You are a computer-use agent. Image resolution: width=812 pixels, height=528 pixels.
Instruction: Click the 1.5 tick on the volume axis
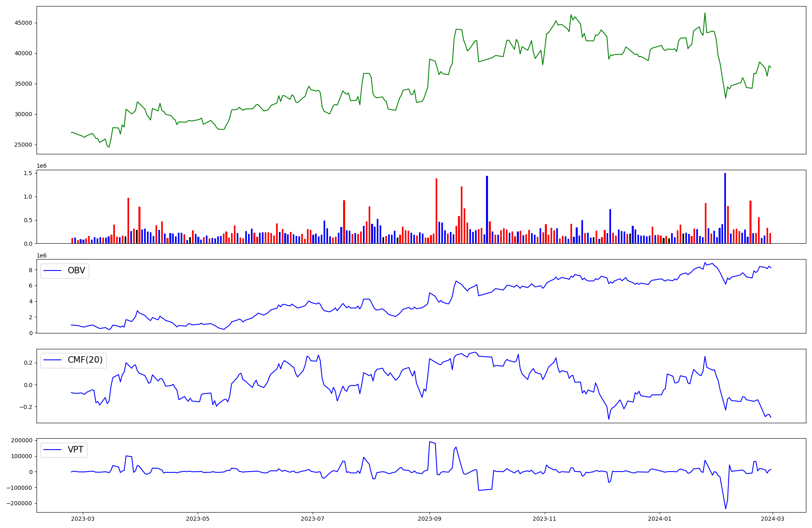28,173
